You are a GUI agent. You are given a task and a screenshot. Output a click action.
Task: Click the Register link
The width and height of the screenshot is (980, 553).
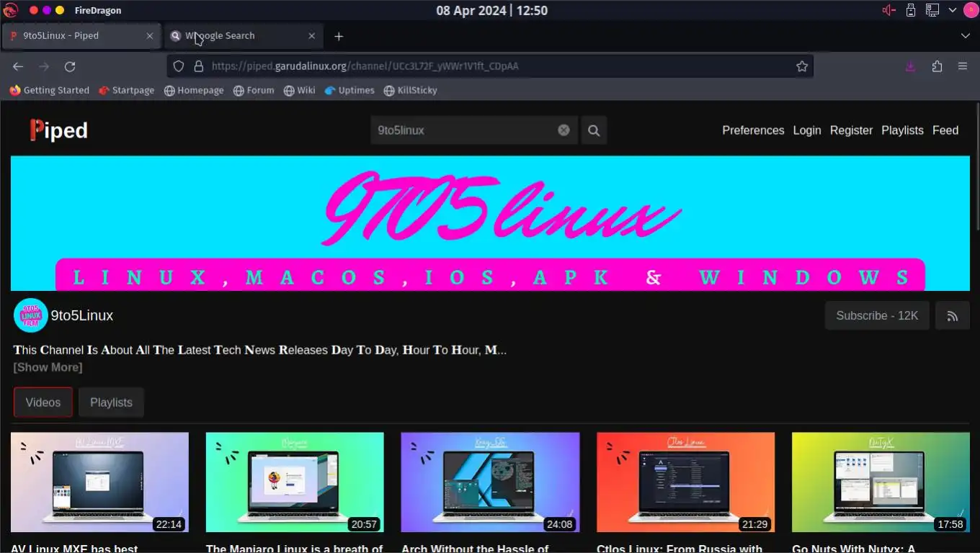click(x=851, y=130)
